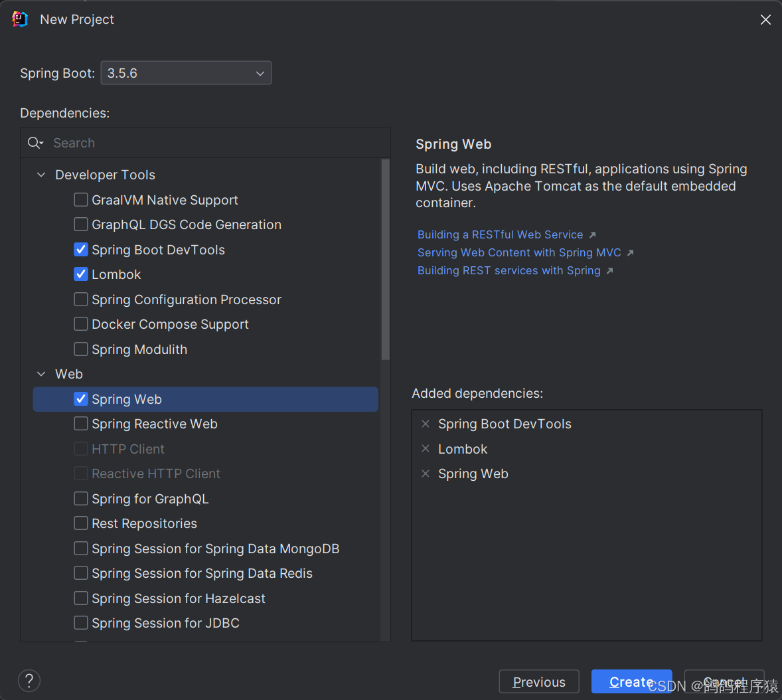Click the Developer Tools category label
Screen dimensions: 782x700
click(106, 175)
